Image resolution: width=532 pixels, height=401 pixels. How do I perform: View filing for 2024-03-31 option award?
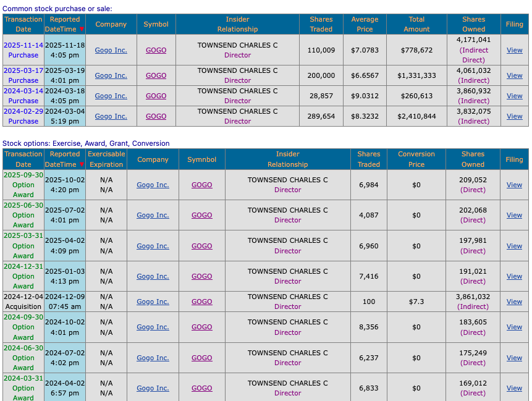tap(514, 388)
